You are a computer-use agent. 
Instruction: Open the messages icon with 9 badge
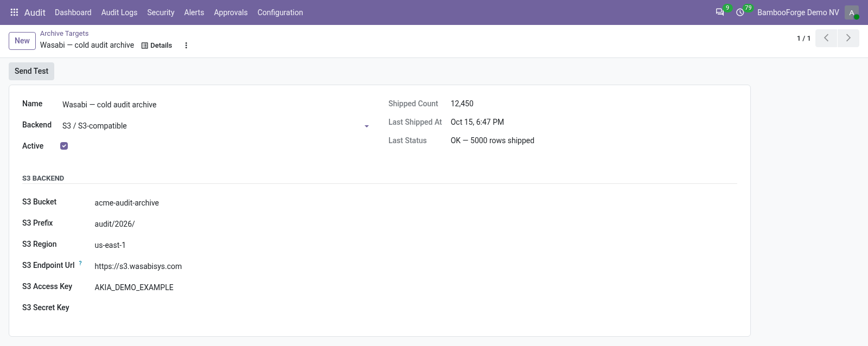click(720, 12)
